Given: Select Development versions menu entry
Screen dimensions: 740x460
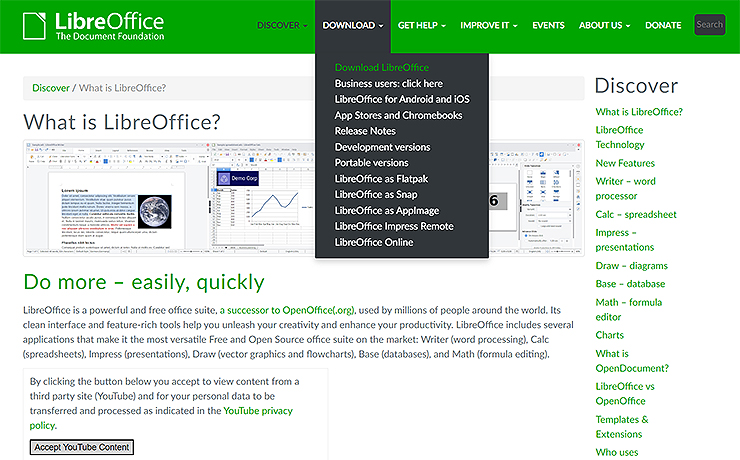Looking at the screenshot, I should pyautogui.click(x=382, y=147).
